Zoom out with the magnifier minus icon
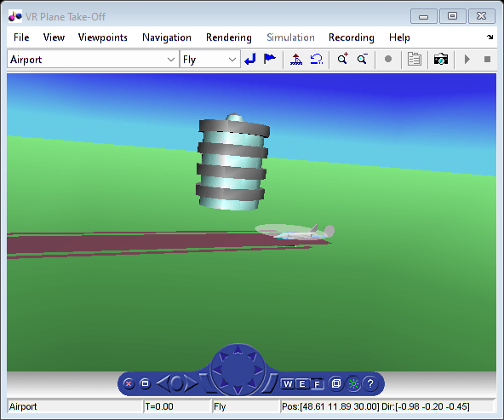The width and height of the screenshot is (504, 420). [363, 59]
